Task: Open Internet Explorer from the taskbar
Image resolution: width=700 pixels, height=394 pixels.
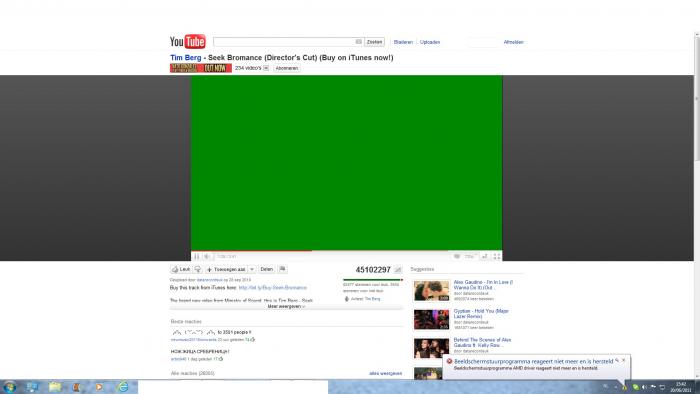Action: coord(123,387)
